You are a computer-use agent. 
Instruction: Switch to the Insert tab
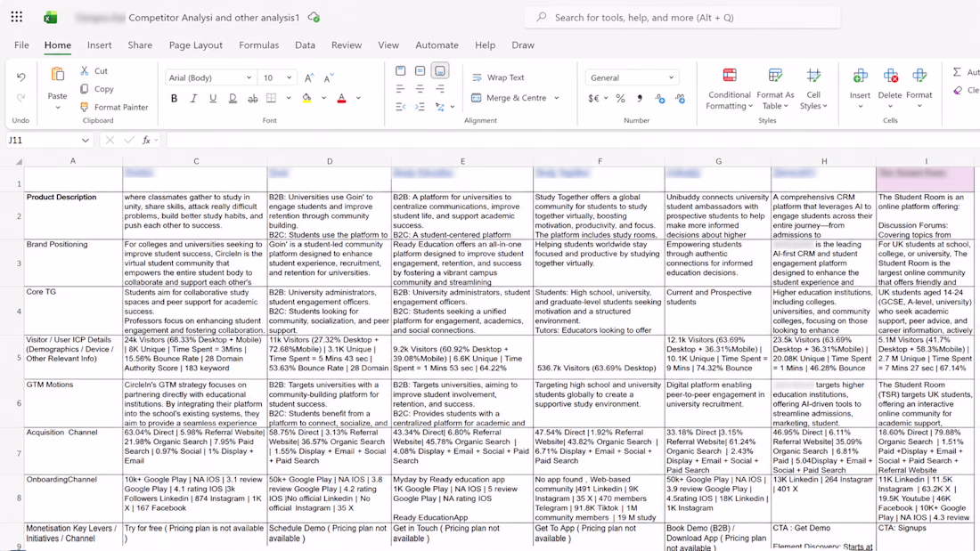pyautogui.click(x=100, y=45)
